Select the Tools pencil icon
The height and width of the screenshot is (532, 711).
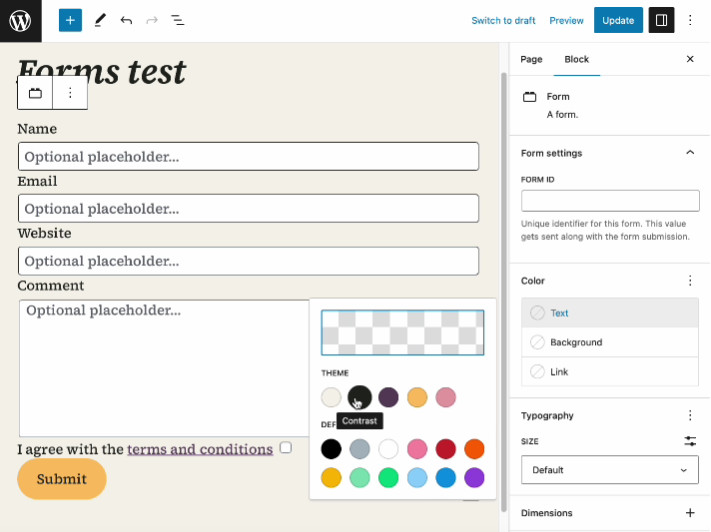(100, 20)
